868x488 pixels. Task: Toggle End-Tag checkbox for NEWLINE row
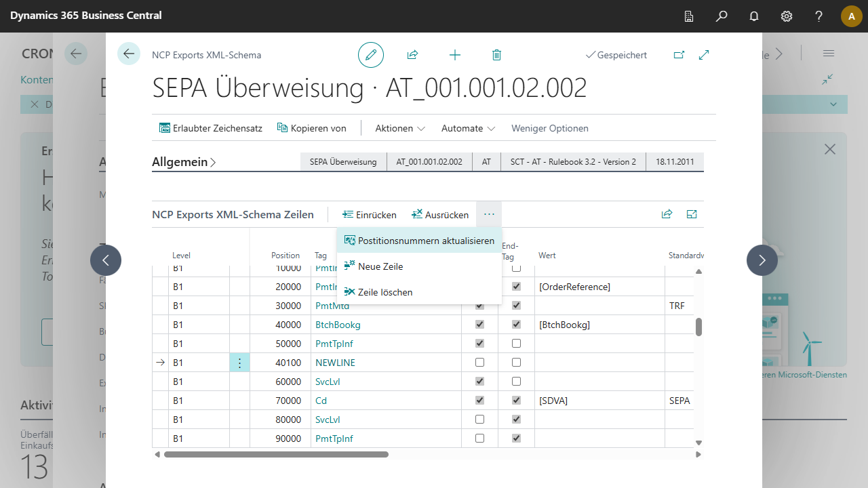[x=516, y=363]
